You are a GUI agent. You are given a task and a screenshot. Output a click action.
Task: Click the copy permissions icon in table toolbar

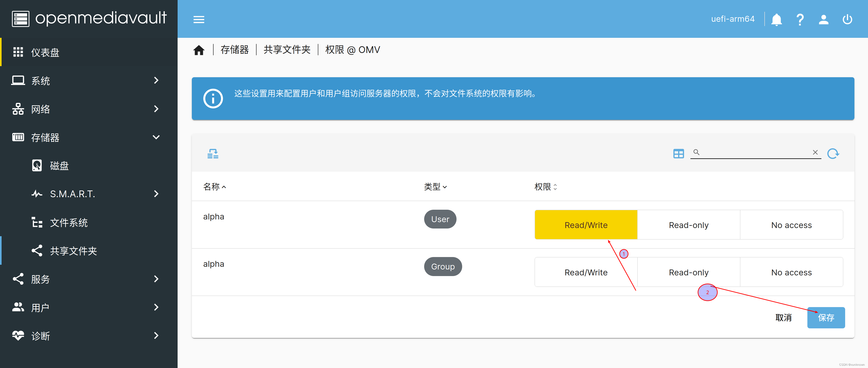pyautogui.click(x=213, y=154)
